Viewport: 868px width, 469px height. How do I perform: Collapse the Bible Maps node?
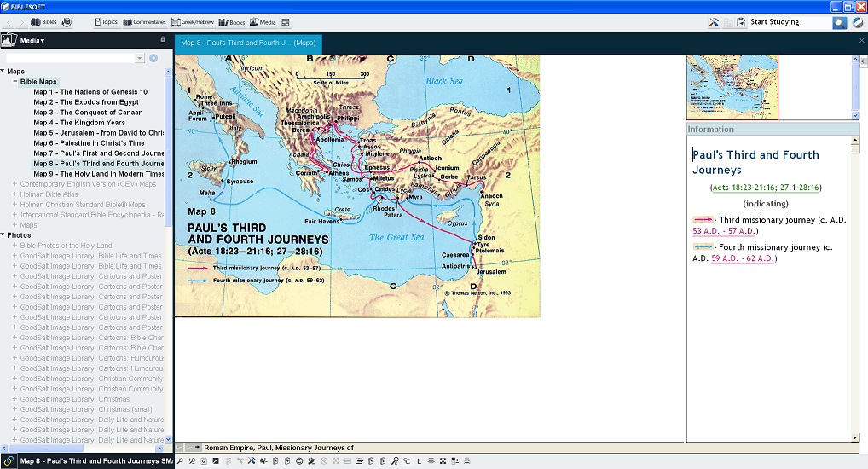pyautogui.click(x=15, y=81)
